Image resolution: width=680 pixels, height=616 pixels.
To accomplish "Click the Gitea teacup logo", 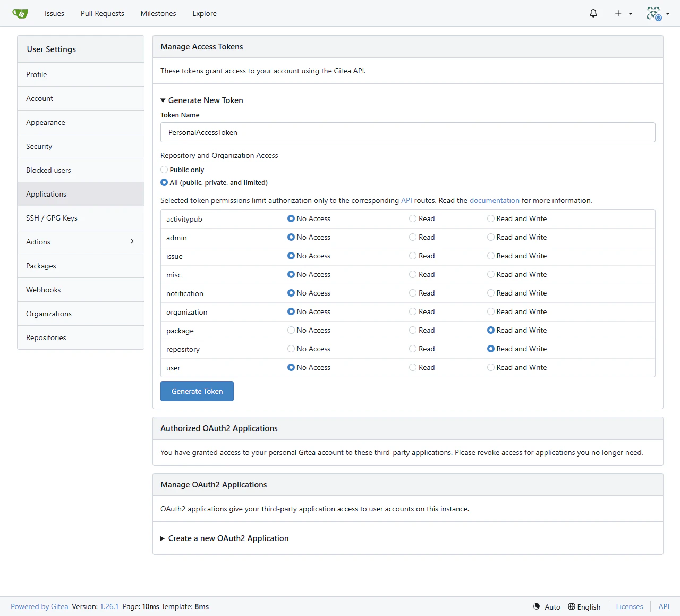I will click(x=20, y=13).
